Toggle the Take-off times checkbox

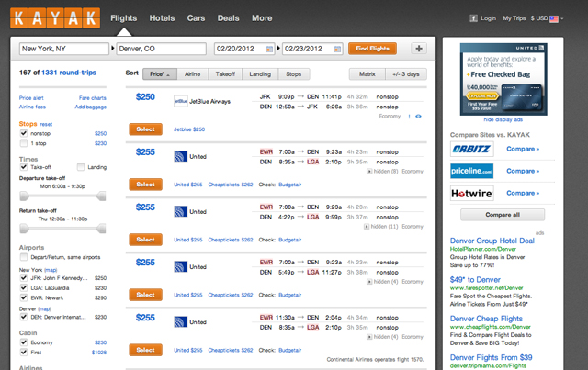point(24,167)
